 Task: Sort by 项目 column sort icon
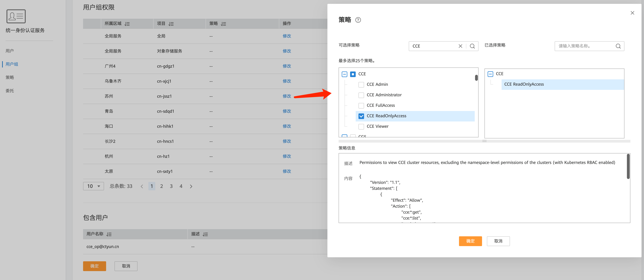tap(171, 24)
